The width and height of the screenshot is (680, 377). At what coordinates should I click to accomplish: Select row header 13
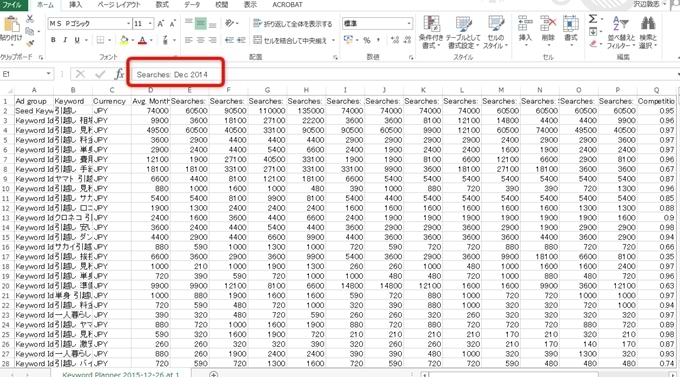6,218
